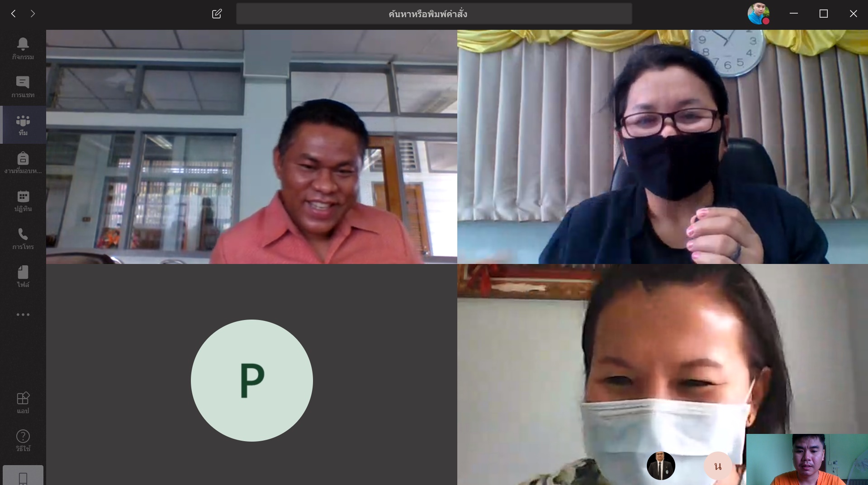Click the 'น' participant avatar circle

[x=717, y=466]
